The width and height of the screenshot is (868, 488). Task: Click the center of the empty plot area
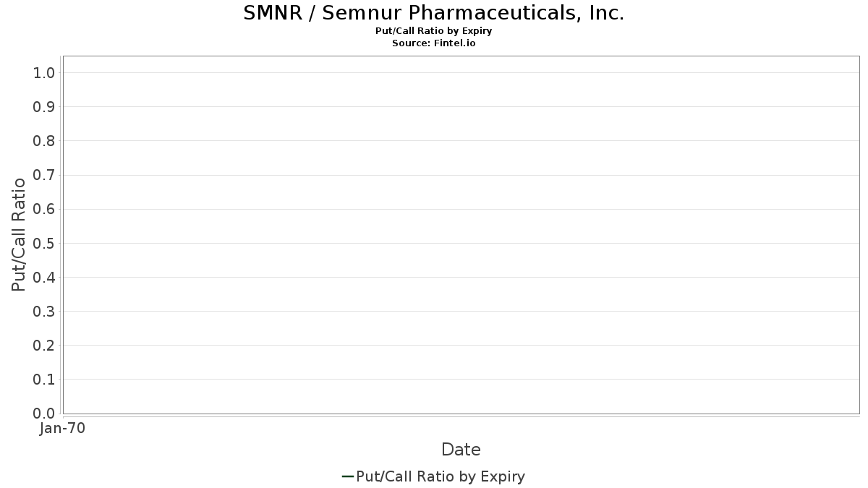[461, 234]
